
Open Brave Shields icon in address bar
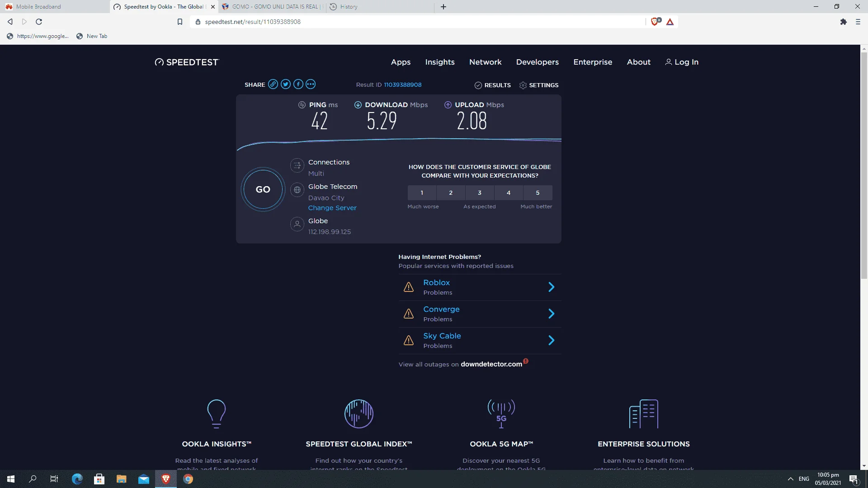[656, 22]
